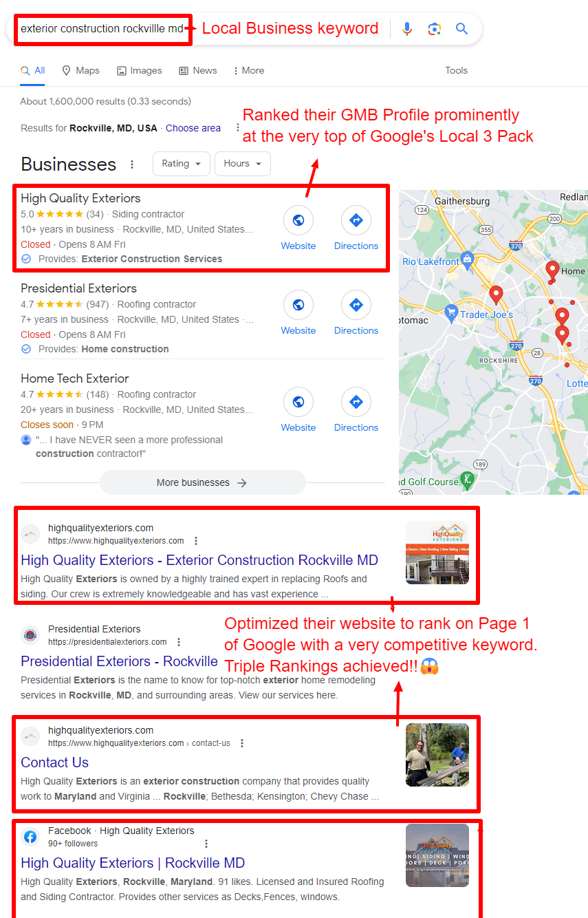Click the Choose area link
588x918 pixels.
(x=193, y=128)
